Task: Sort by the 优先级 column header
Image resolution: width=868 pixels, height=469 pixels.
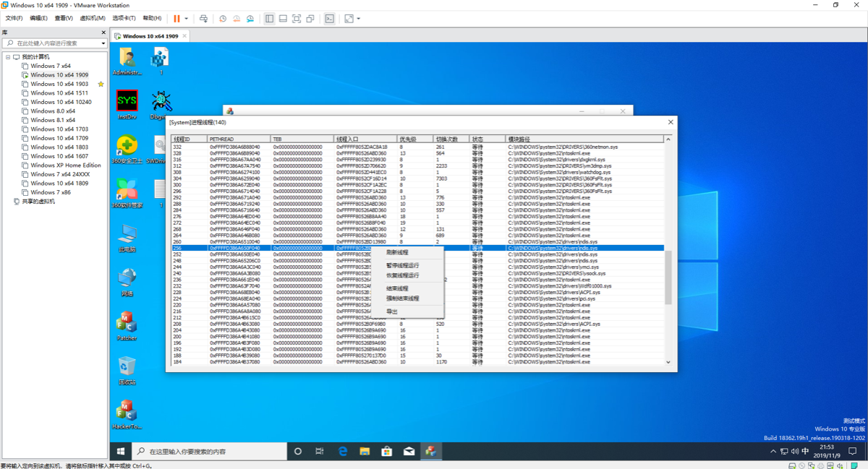Action: pyautogui.click(x=415, y=139)
